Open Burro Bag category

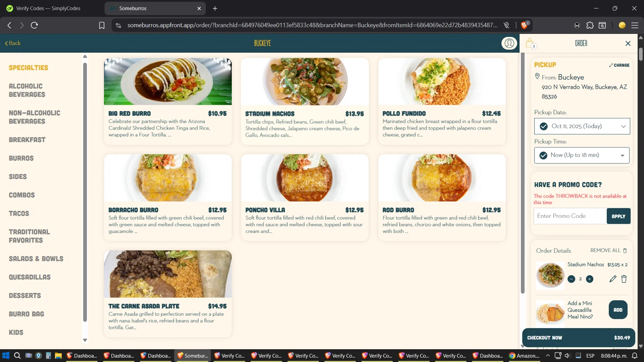26,314
